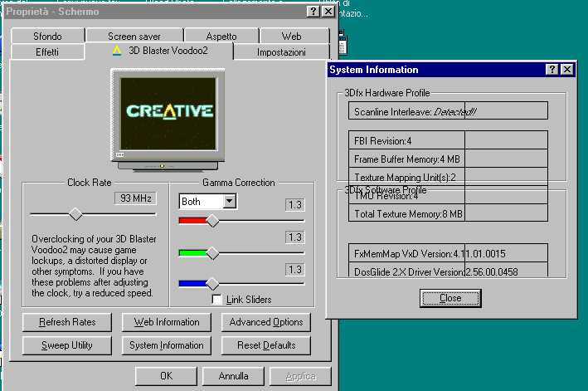Cancel with the Annulla button

(x=233, y=376)
